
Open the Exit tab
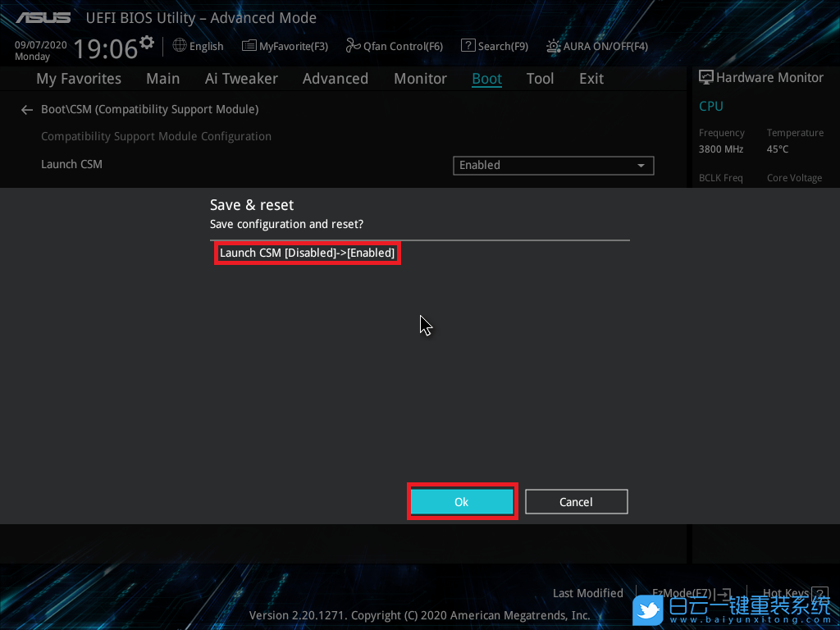coord(591,79)
